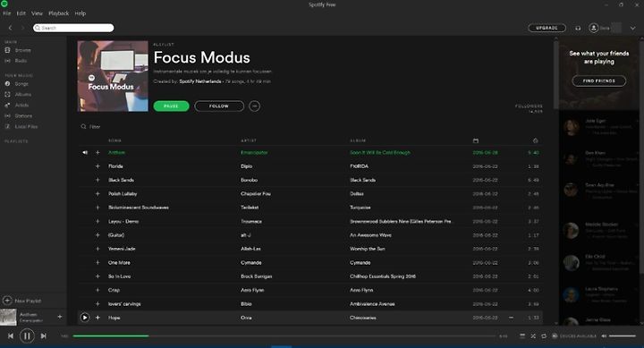
Task: Skip to the next track
Action: tap(43, 336)
